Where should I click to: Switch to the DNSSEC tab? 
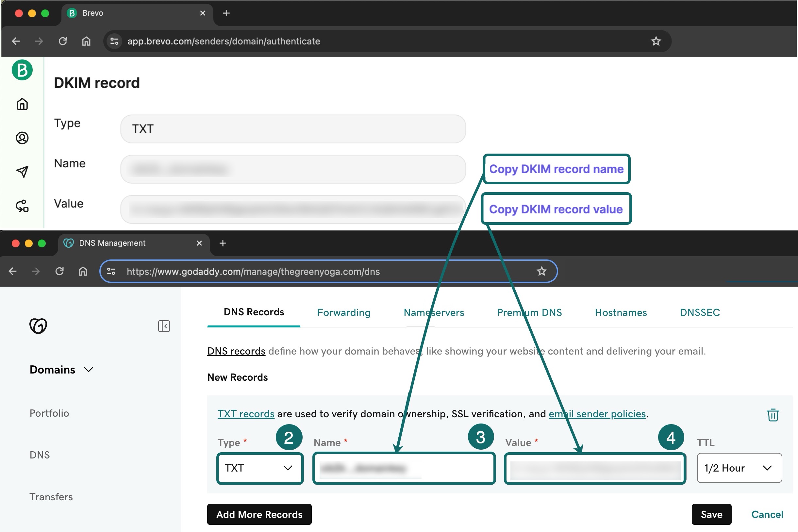click(x=700, y=312)
